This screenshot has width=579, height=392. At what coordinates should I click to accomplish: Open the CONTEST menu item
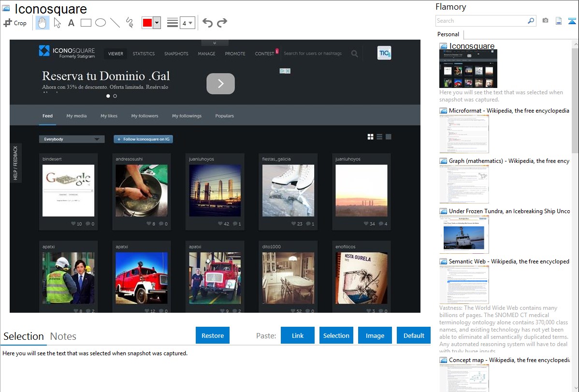click(x=264, y=54)
